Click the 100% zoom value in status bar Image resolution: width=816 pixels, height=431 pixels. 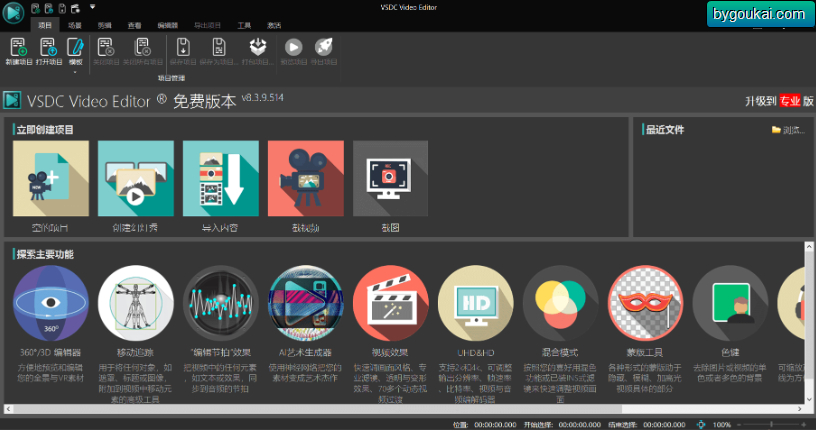tap(722, 425)
